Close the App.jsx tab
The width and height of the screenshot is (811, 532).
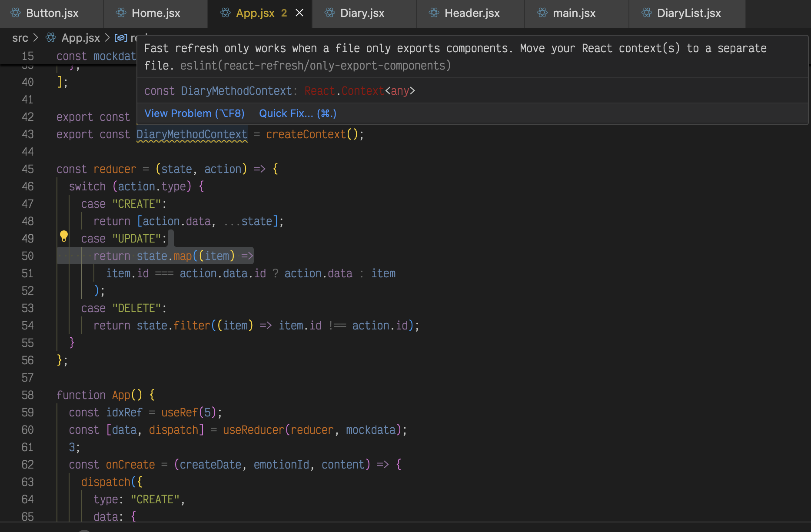[299, 13]
